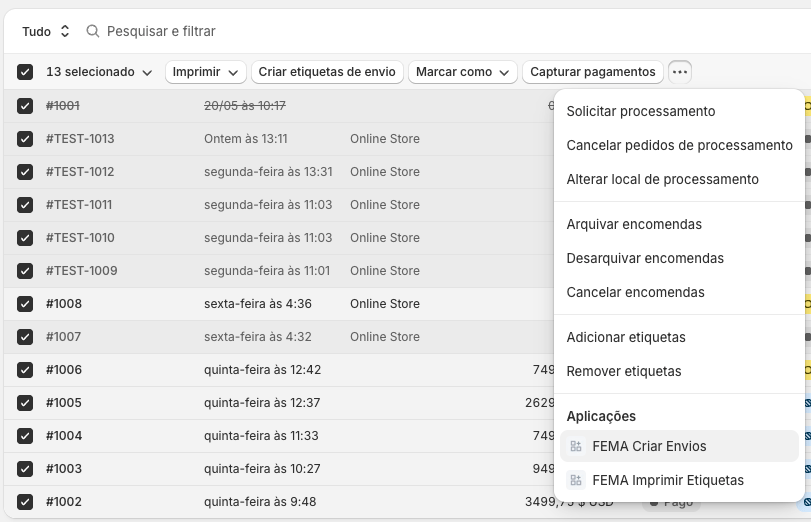Uncheck order #1007 checkbox

[x=25, y=337]
